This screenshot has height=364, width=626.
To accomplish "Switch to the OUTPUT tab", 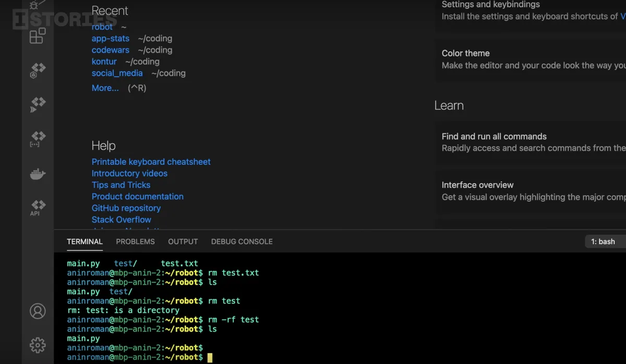I will 183,241.
